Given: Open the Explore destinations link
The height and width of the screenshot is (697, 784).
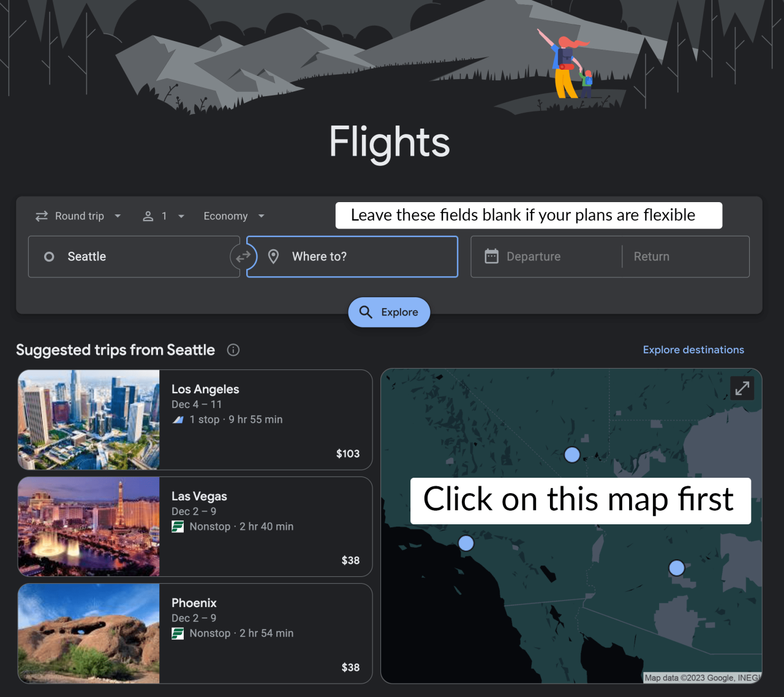Looking at the screenshot, I should [x=693, y=350].
